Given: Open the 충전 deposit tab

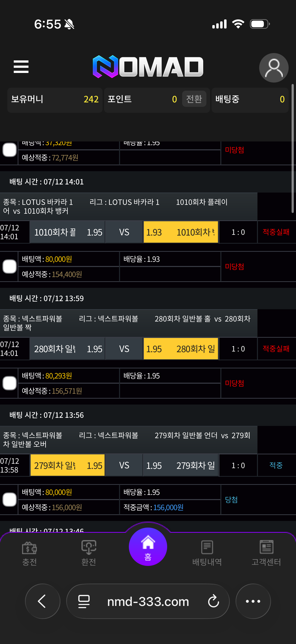Looking at the screenshot, I should (x=29, y=553).
